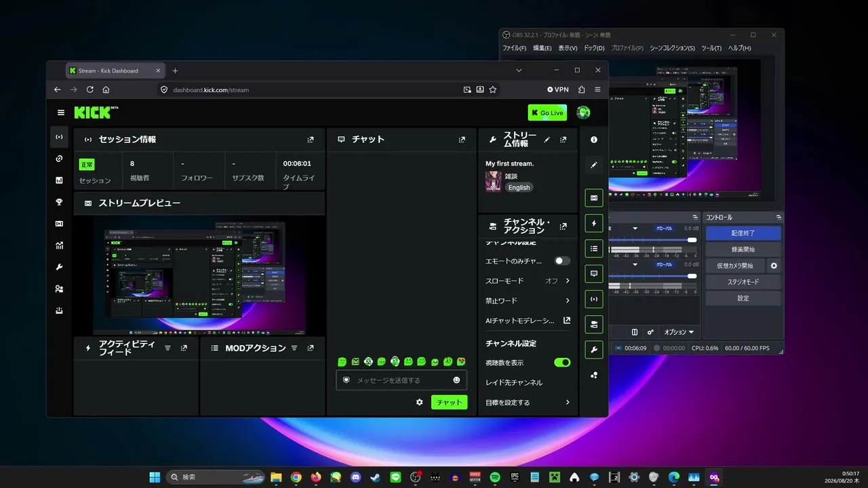Toggle the stream preview rail button
The height and width of the screenshot is (488, 868).
(594, 198)
